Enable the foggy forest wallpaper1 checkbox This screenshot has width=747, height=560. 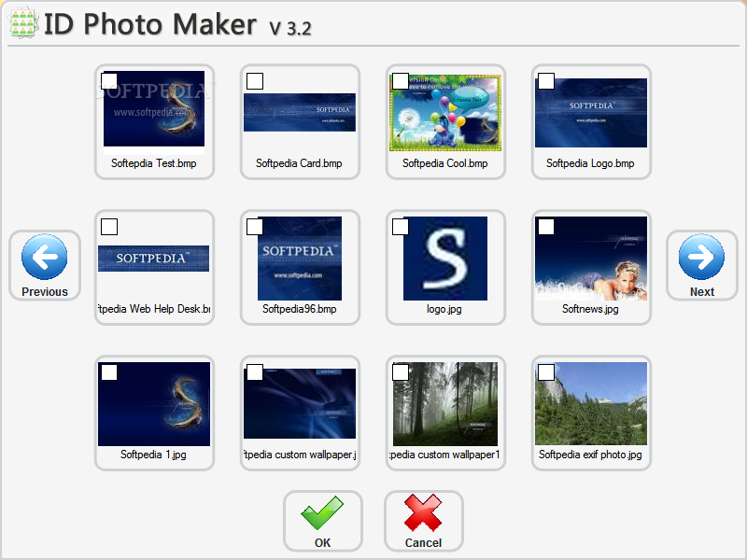pyautogui.click(x=401, y=372)
